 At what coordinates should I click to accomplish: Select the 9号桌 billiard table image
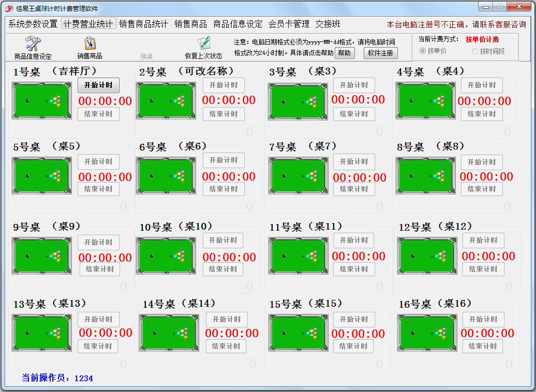pyautogui.click(x=42, y=256)
